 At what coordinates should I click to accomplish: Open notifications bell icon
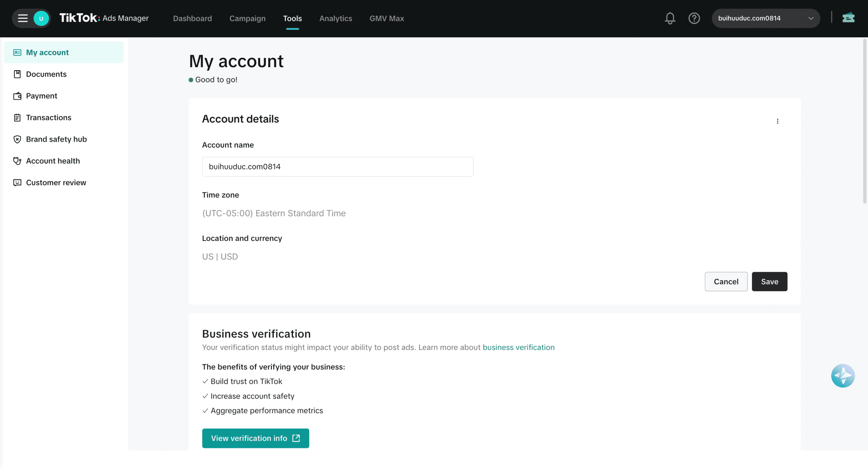point(670,18)
